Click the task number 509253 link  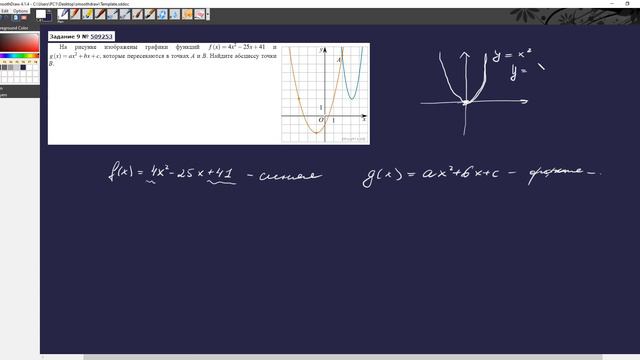(101, 36)
